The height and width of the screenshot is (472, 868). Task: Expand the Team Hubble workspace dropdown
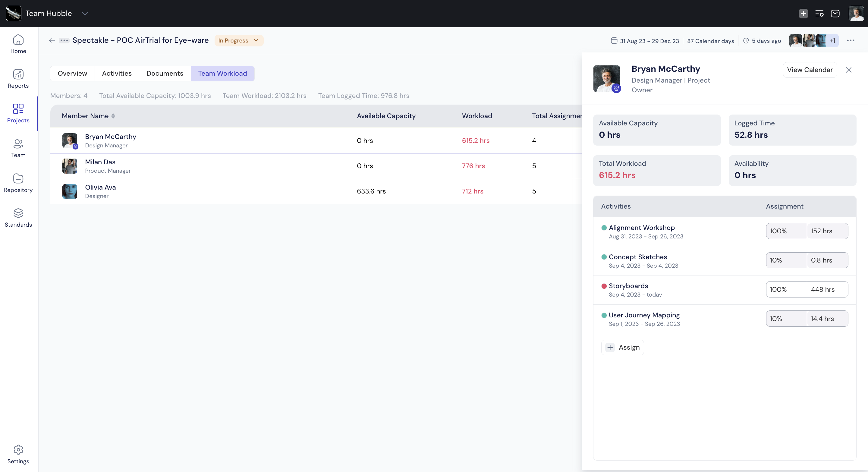coord(85,14)
